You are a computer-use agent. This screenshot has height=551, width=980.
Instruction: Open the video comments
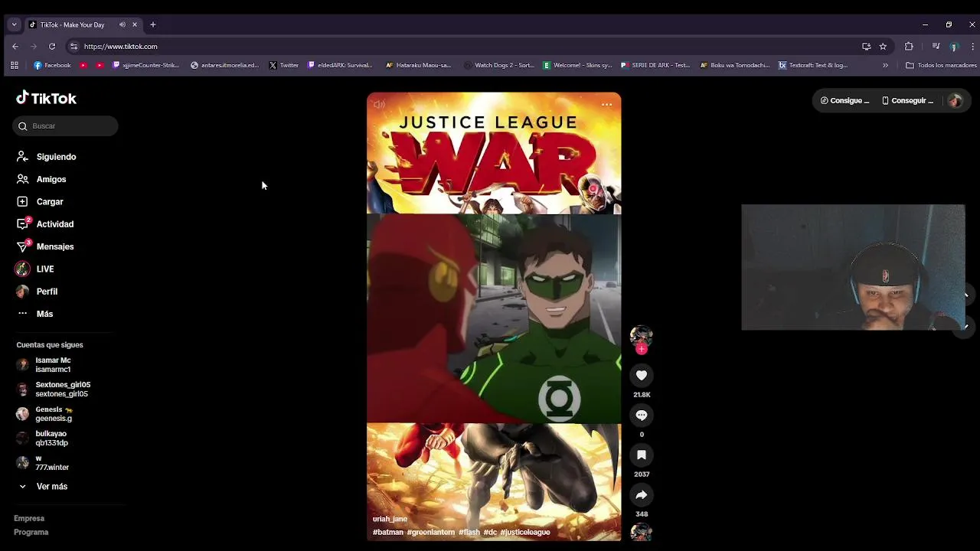point(642,415)
